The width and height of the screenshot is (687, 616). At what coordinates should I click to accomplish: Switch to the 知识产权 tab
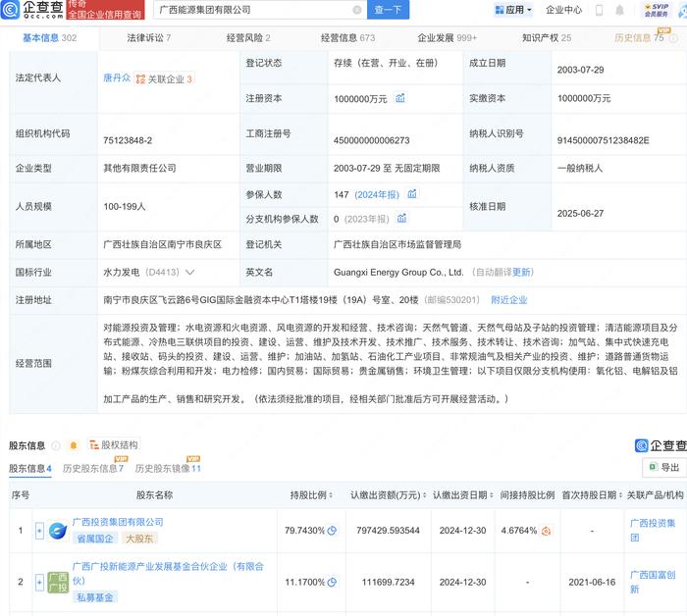[x=547, y=38]
